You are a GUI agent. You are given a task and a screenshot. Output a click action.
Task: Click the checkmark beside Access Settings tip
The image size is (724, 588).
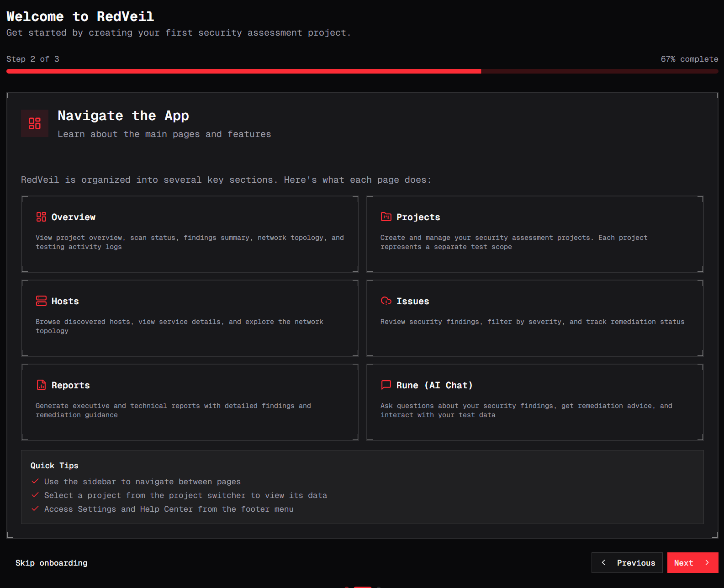(35, 509)
